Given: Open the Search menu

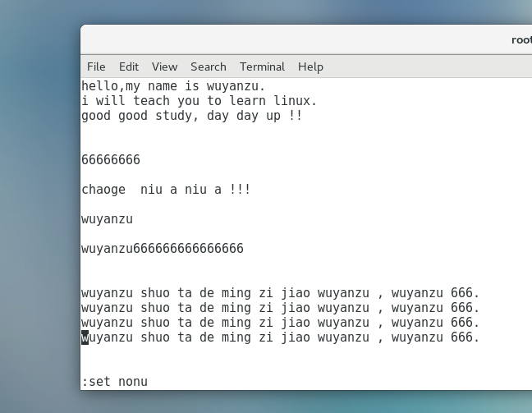Looking at the screenshot, I should (x=208, y=67).
